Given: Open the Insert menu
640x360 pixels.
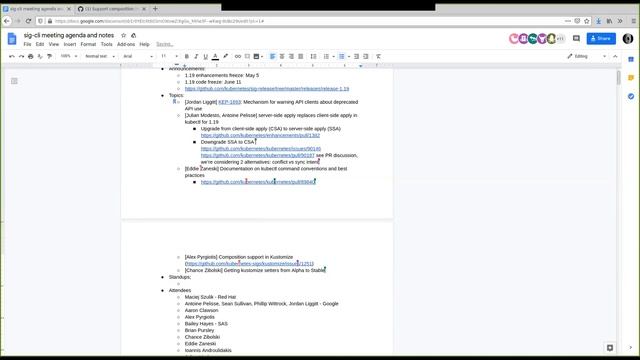Looking at the screenshot, I should (x=70, y=44).
